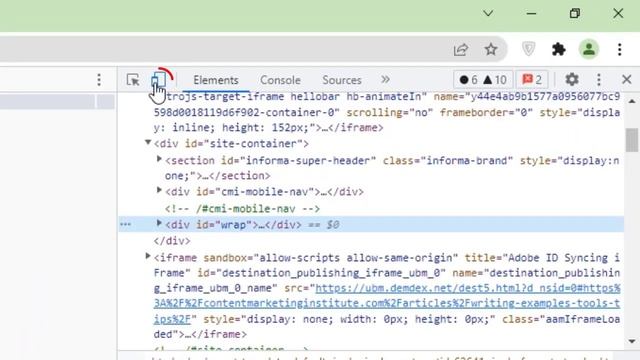Open DevTools customize three-dot menu
This screenshot has width=640, height=360.
599,80
